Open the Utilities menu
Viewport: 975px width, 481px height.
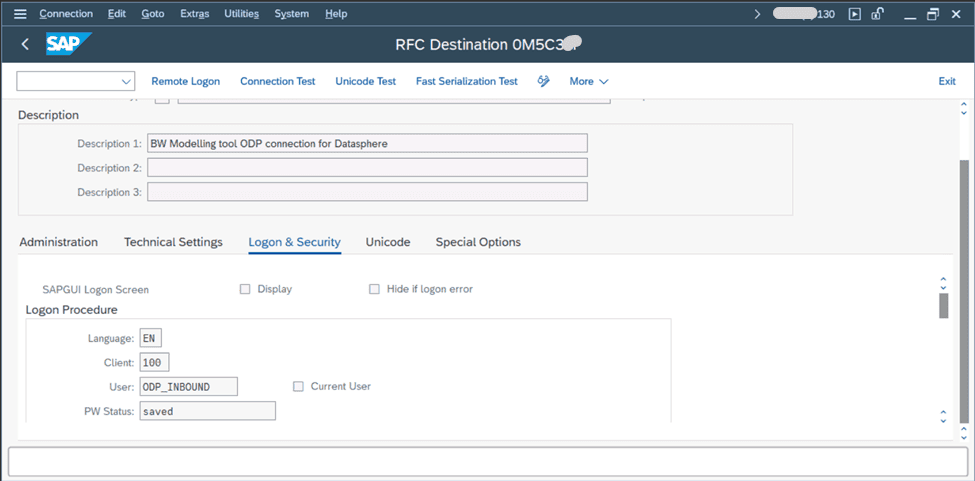241,14
